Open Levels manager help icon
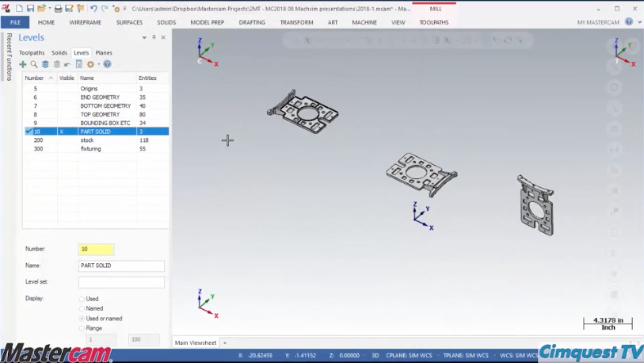The image size is (644, 363). 107,64
